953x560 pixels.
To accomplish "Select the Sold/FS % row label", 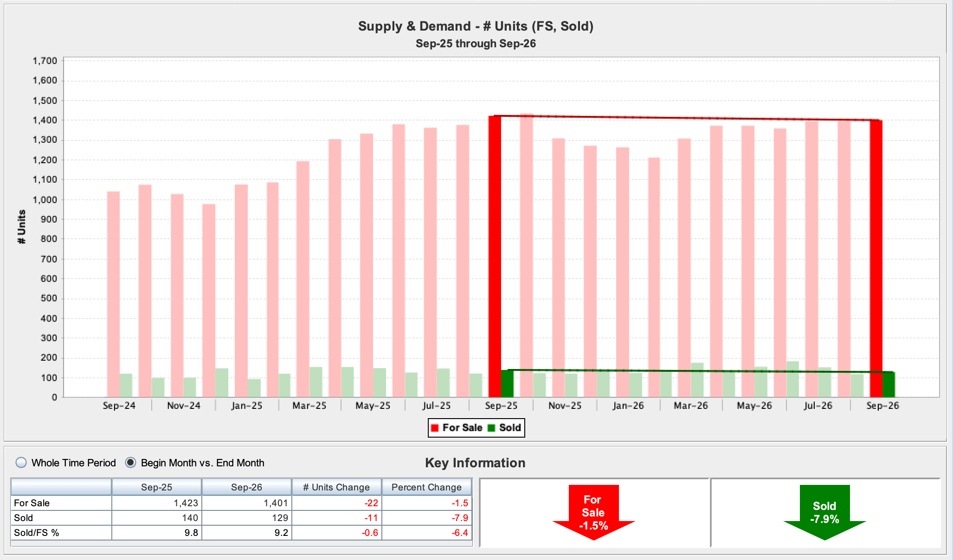I will (61, 533).
